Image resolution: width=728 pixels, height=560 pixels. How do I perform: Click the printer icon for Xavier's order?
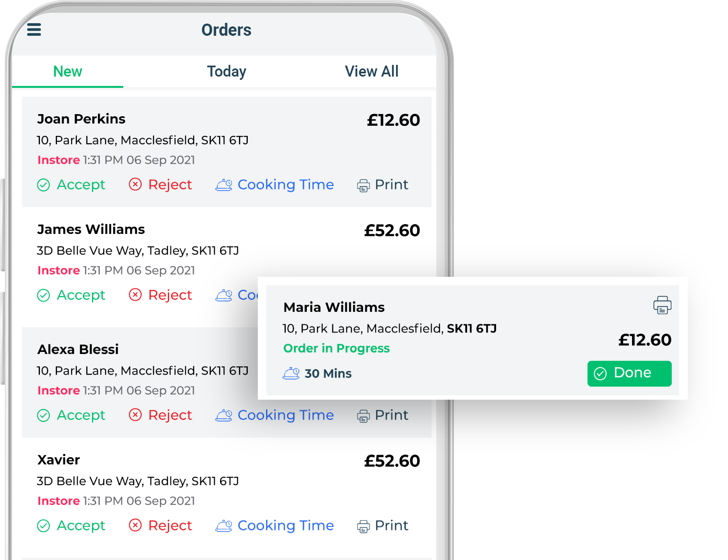tap(363, 526)
